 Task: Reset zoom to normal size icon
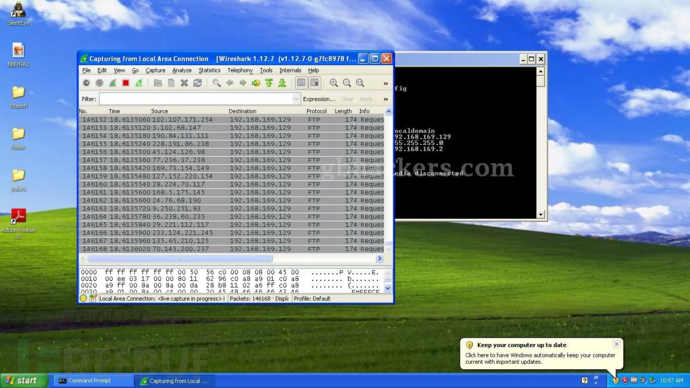point(360,83)
